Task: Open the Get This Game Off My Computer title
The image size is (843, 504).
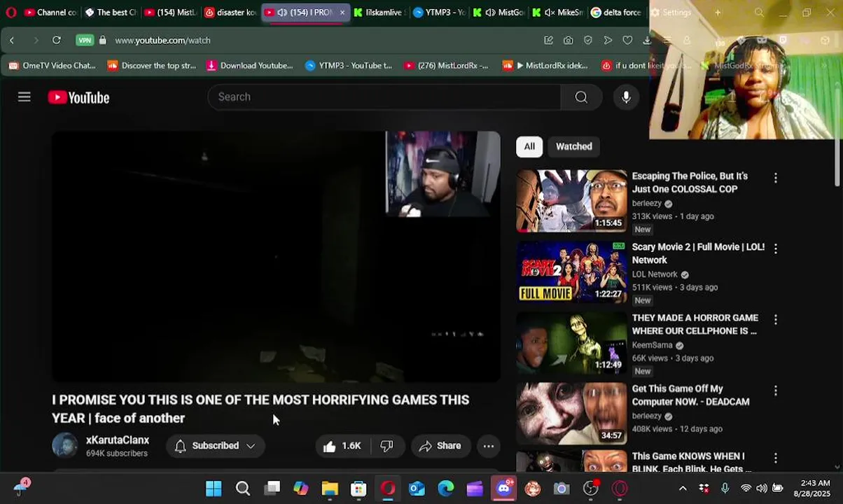Action: (x=691, y=395)
